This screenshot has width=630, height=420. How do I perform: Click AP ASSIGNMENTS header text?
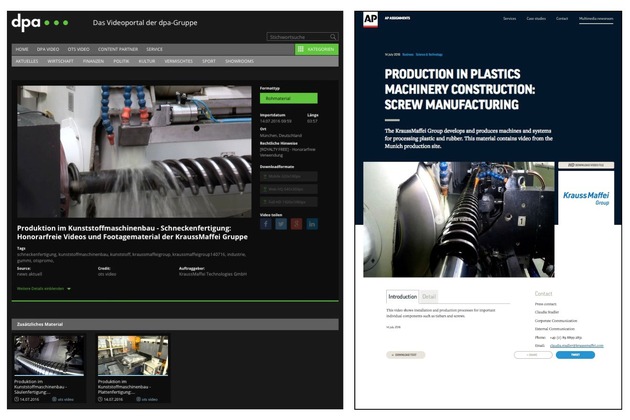(x=397, y=18)
